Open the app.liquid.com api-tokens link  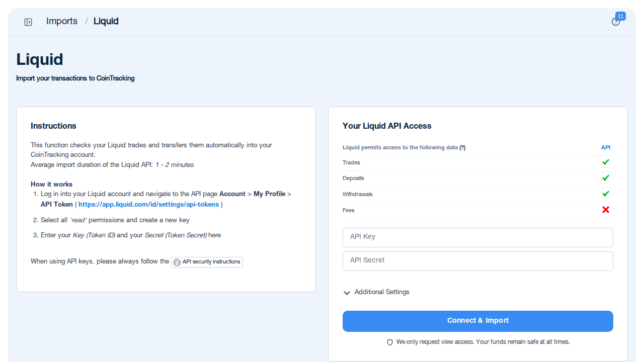[x=148, y=205]
